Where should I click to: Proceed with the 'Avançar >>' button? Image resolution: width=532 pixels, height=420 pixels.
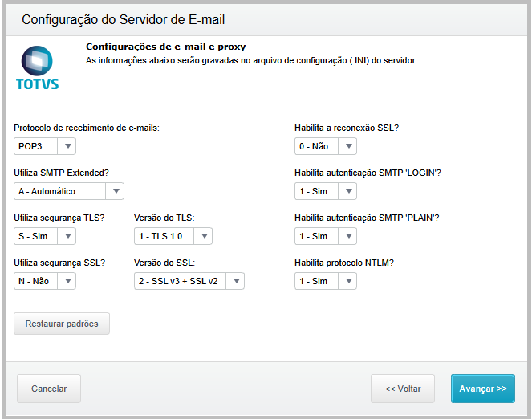pos(483,389)
